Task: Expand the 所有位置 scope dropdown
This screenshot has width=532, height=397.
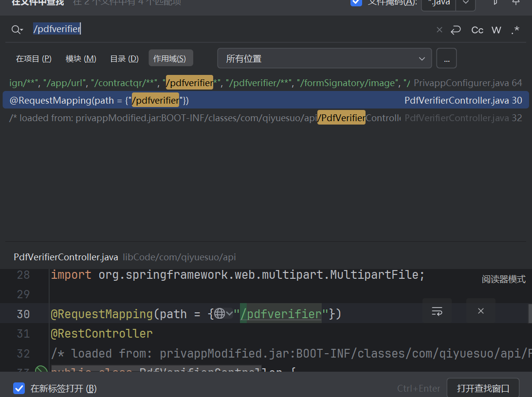Action: coord(324,59)
